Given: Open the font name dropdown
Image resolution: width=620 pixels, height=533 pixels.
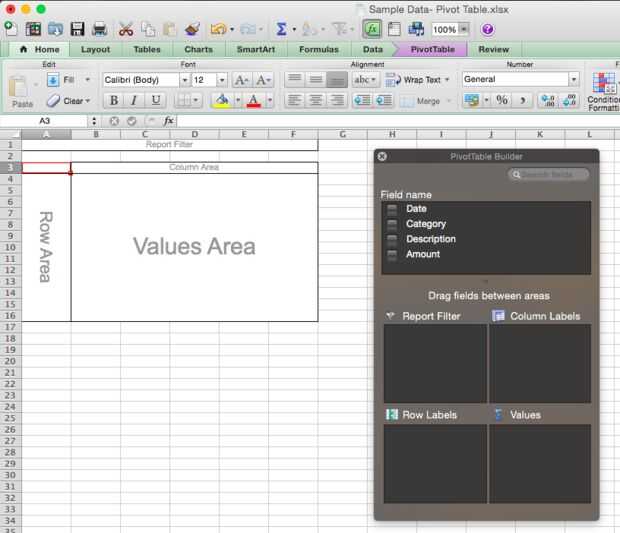Looking at the screenshot, I should tap(185, 80).
